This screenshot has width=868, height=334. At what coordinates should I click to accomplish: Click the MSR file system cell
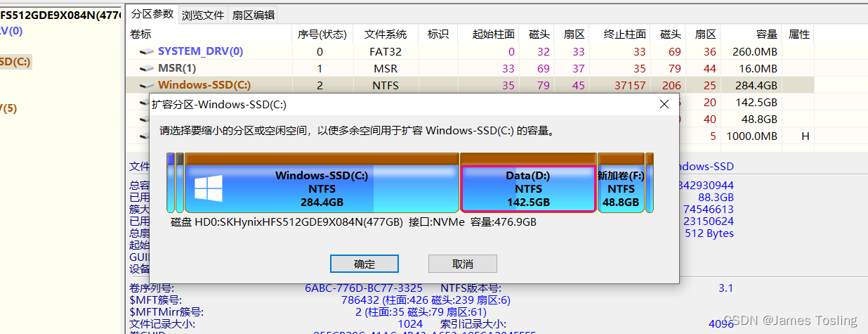(x=386, y=68)
